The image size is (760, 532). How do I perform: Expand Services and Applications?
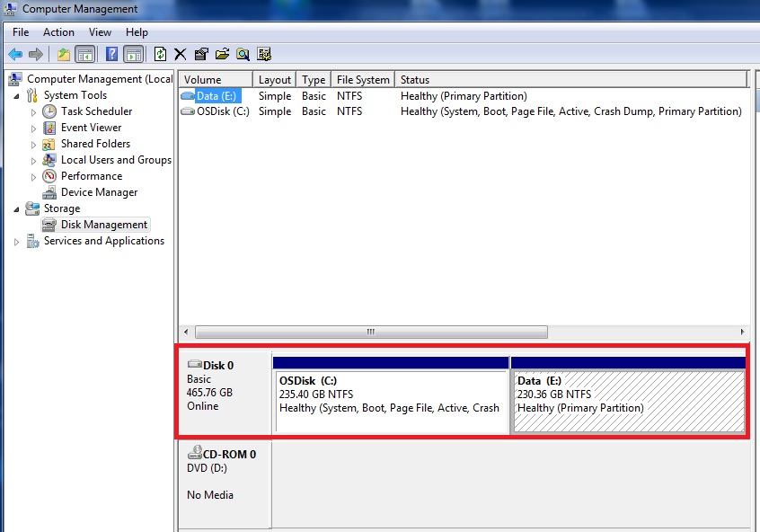click(x=15, y=241)
